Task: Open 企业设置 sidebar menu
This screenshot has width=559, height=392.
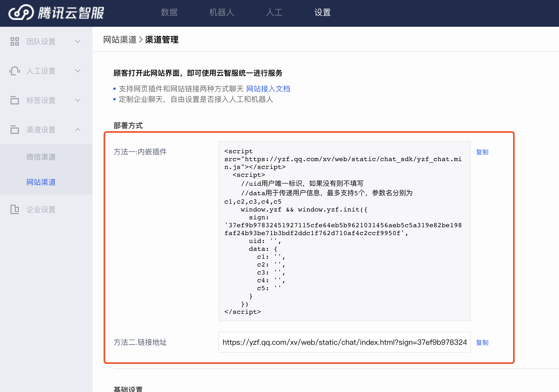Action: point(46,209)
